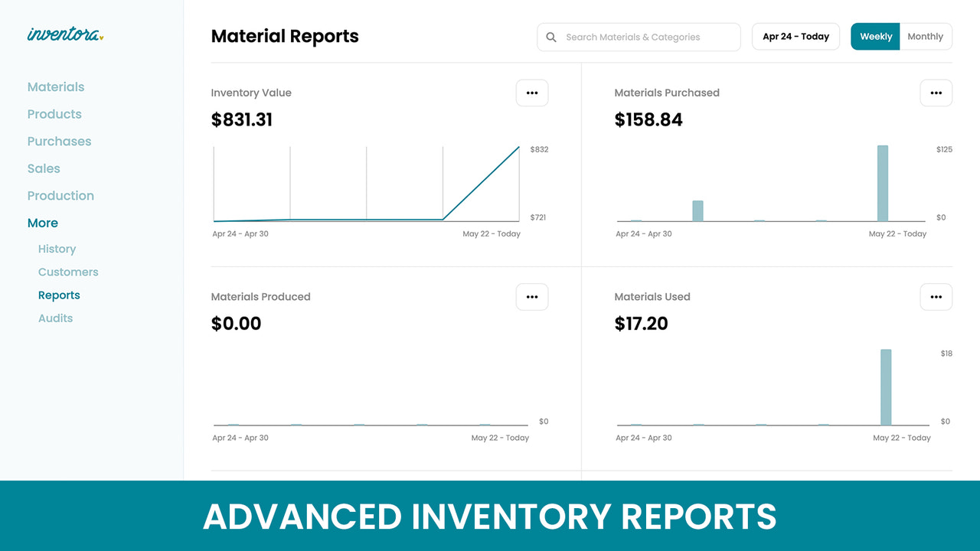Go to the Purchases section

click(59, 141)
